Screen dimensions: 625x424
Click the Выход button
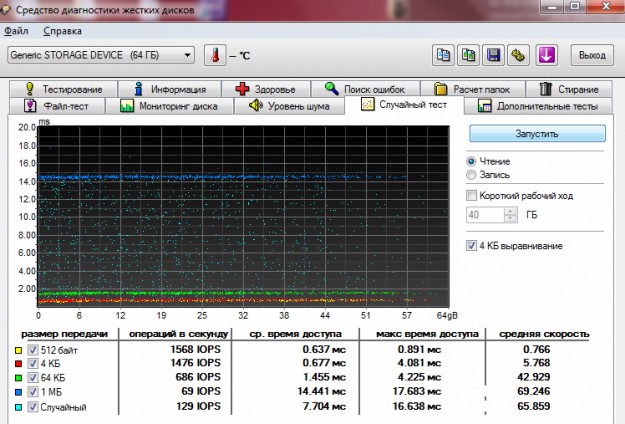591,54
